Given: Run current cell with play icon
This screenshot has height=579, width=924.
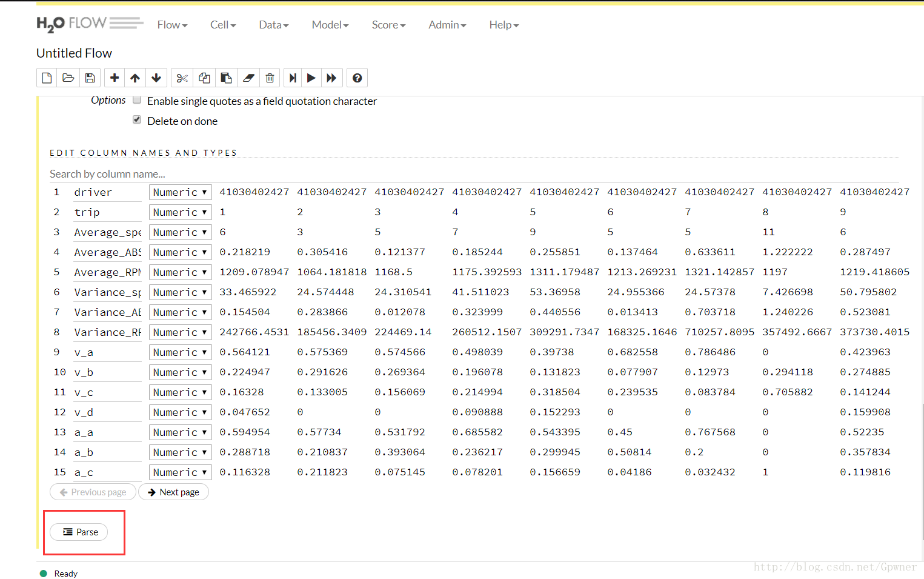Looking at the screenshot, I should (311, 78).
